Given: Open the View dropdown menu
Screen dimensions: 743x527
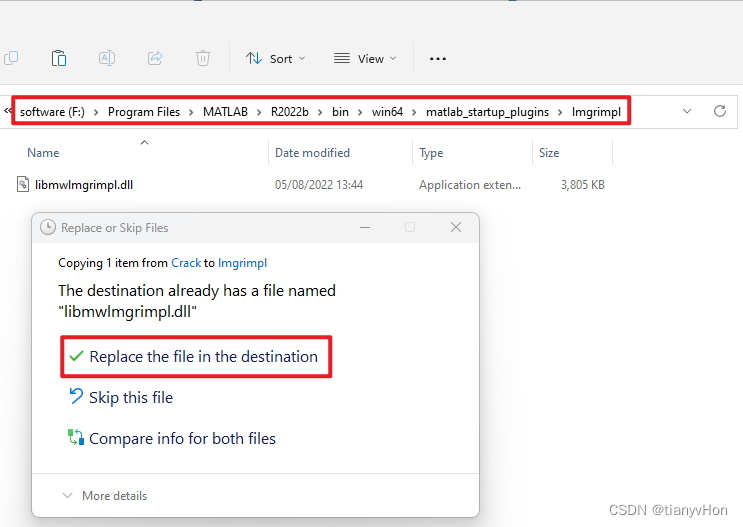Looking at the screenshot, I should [365, 59].
